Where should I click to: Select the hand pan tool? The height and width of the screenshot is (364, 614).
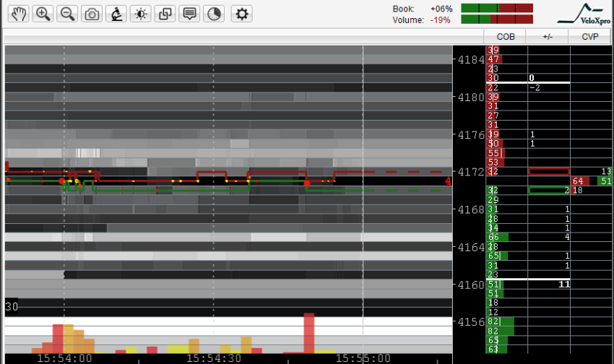18,14
